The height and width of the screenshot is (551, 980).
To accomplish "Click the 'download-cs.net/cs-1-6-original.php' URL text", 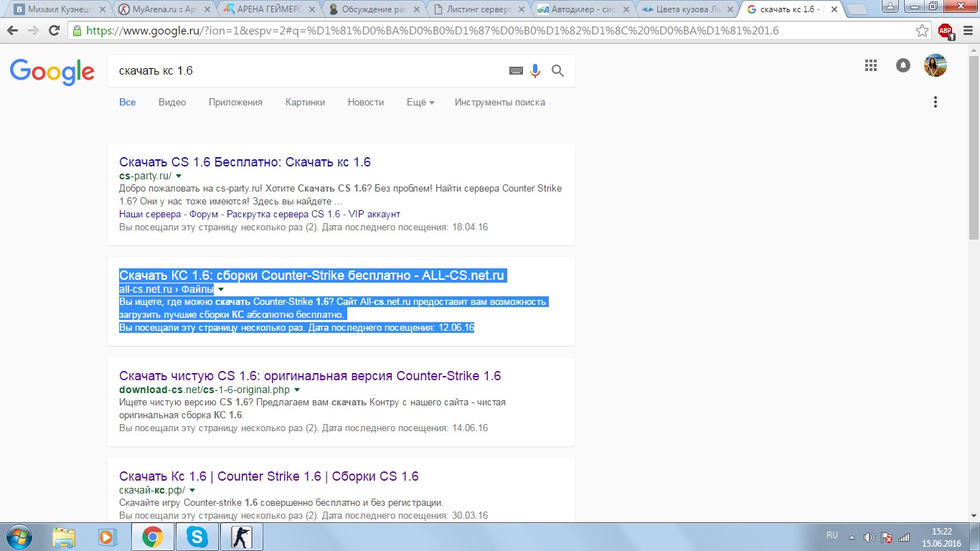I will (x=204, y=390).
